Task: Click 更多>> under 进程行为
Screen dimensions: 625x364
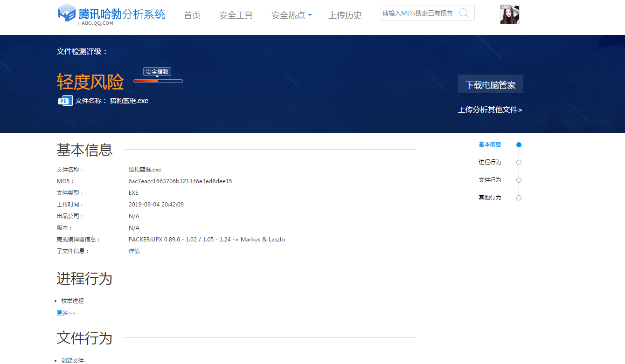Action: [66, 313]
